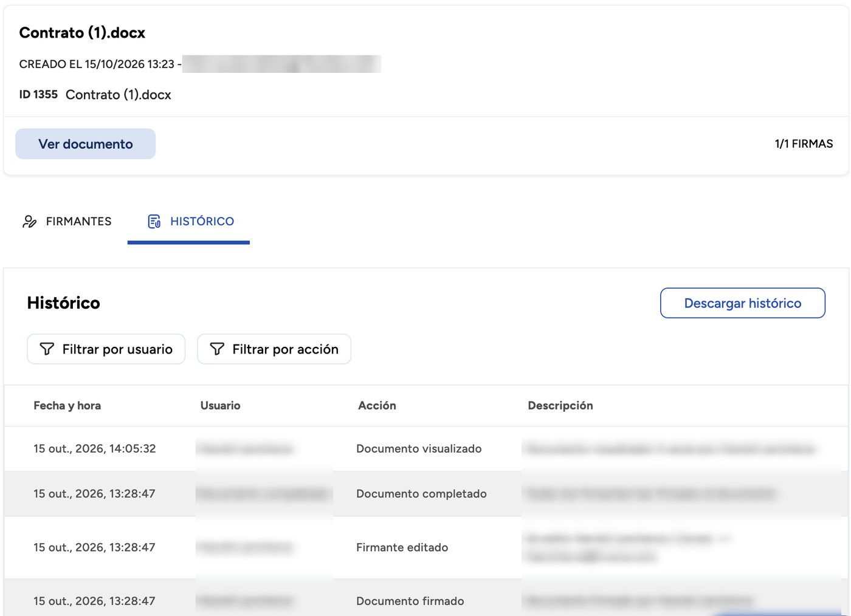
Task: Download the history with Descargar histórico
Action: click(742, 303)
